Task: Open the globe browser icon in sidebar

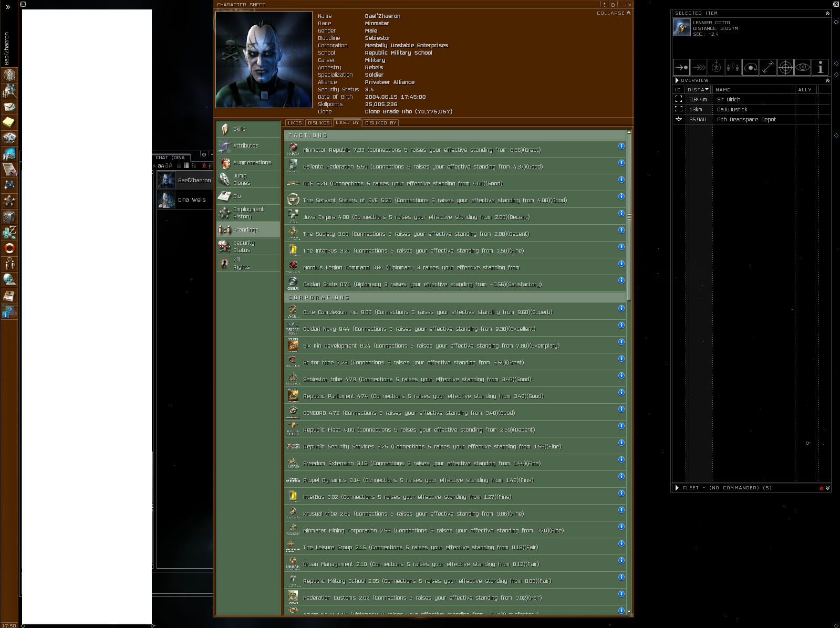Action: point(9,279)
